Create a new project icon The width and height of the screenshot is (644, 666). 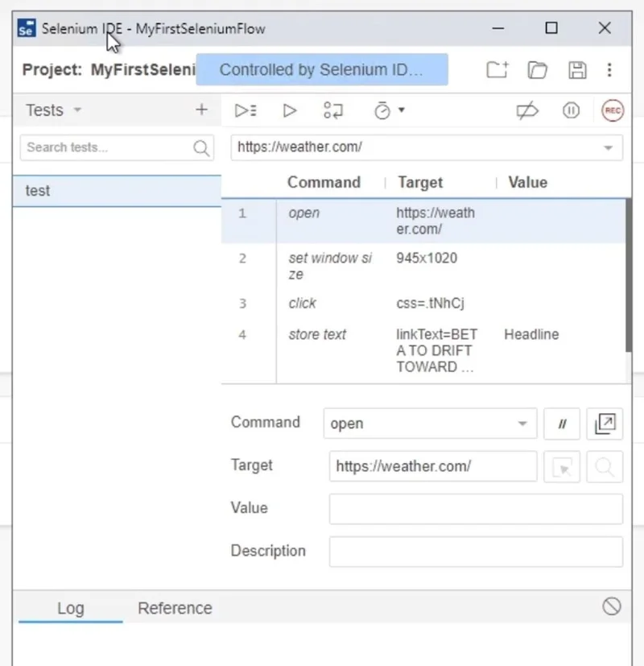pyautogui.click(x=497, y=69)
